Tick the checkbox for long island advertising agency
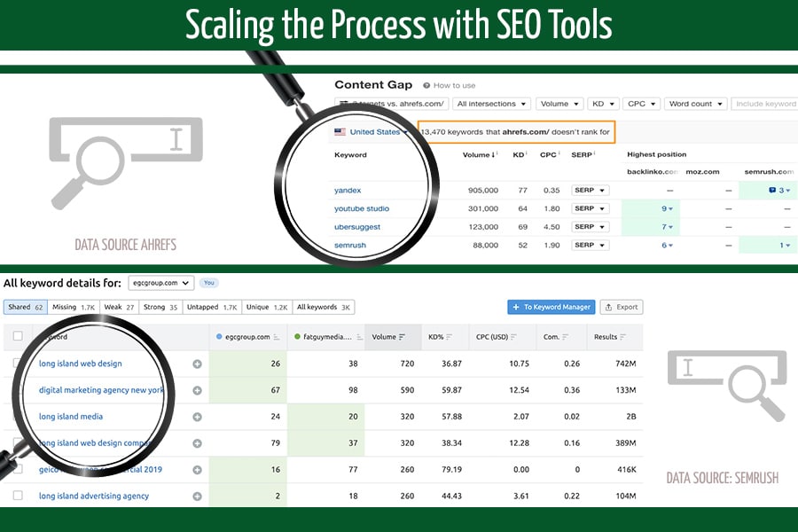798x532 pixels. click(x=18, y=496)
